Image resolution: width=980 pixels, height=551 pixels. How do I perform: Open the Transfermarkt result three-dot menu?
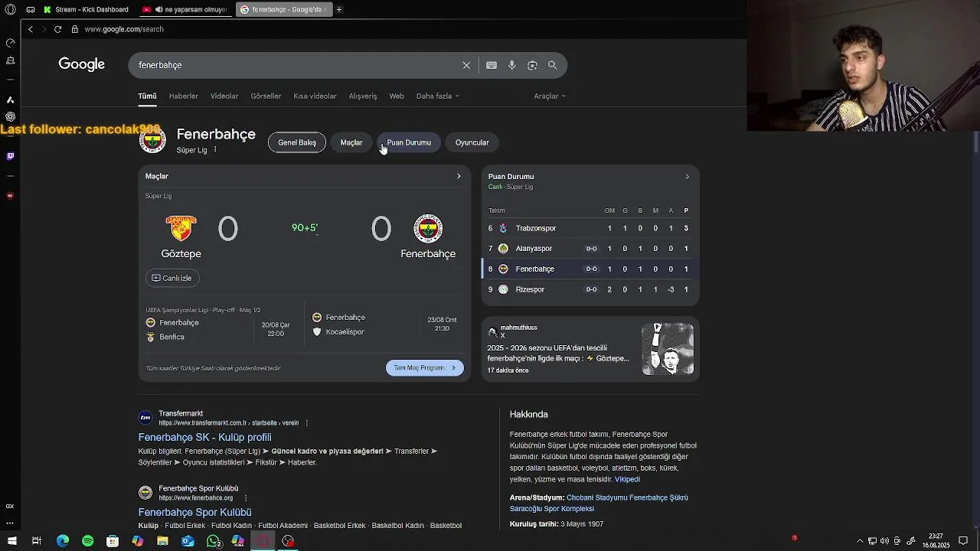(x=307, y=422)
